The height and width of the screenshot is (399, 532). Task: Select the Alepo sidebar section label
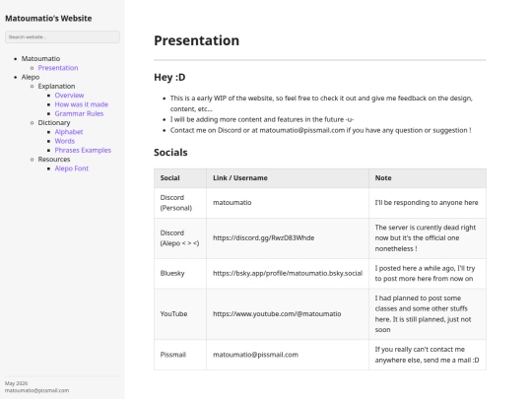click(x=31, y=77)
